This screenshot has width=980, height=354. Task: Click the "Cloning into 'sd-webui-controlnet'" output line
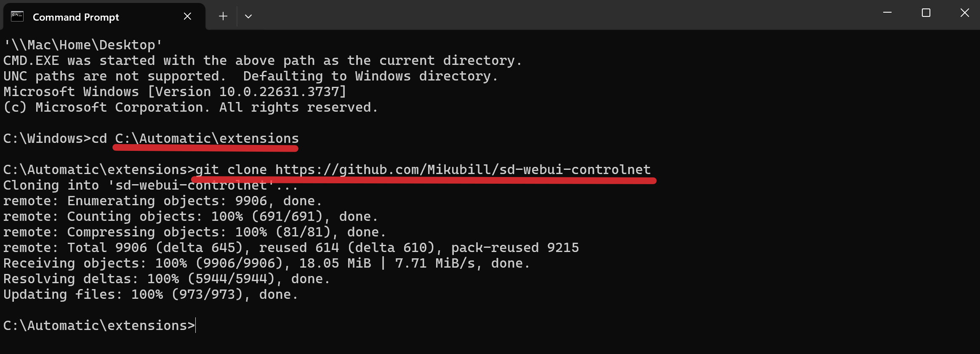[x=150, y=185]
